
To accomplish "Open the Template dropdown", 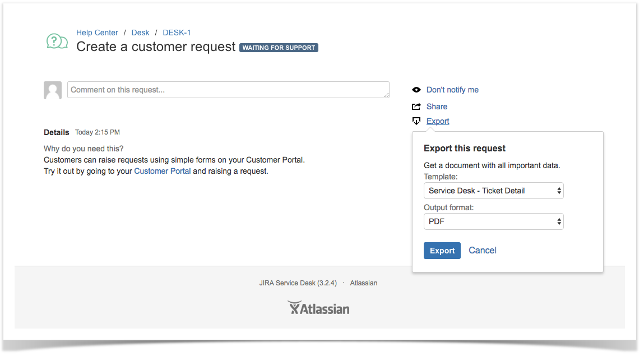I will click(x=493, y=191).
